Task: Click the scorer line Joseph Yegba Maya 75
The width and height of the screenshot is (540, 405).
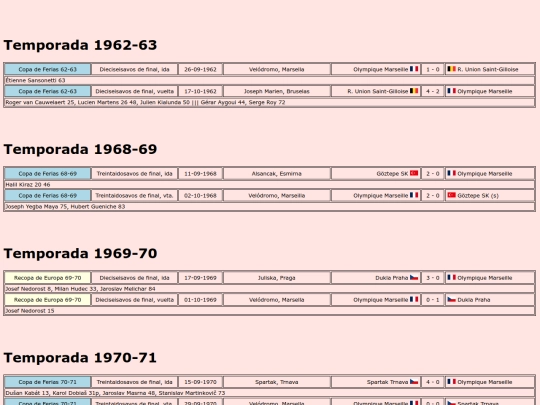Action: click(x=270, y=207)
